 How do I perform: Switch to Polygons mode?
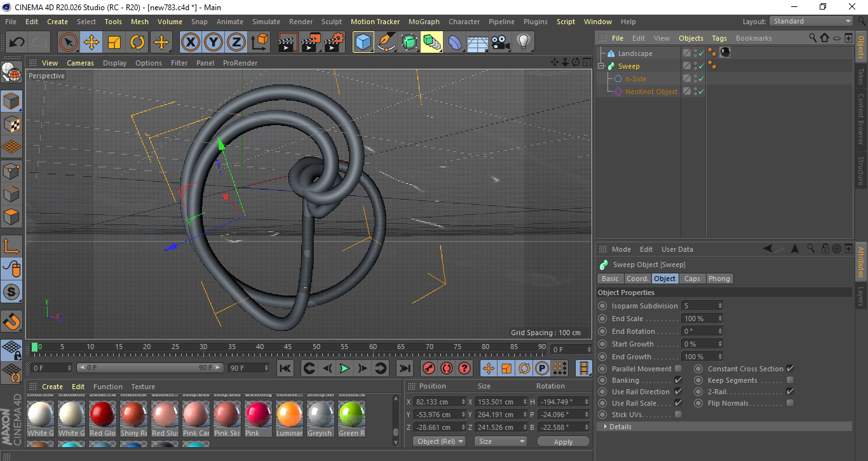[11, 217]
